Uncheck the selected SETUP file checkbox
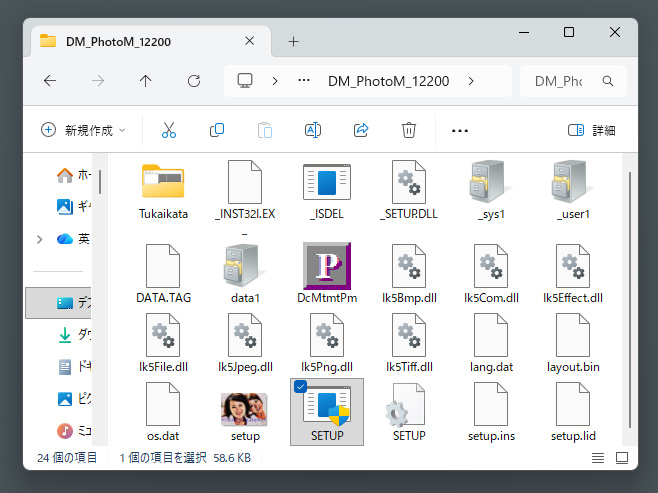658x493 pixels. click(301, 388)
